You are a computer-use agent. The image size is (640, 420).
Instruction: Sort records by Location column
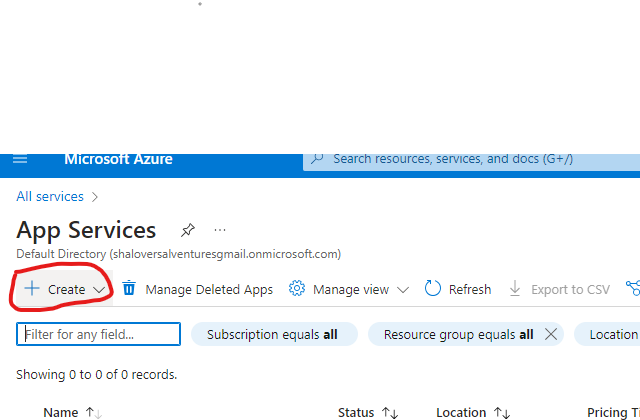click(504, 412)
